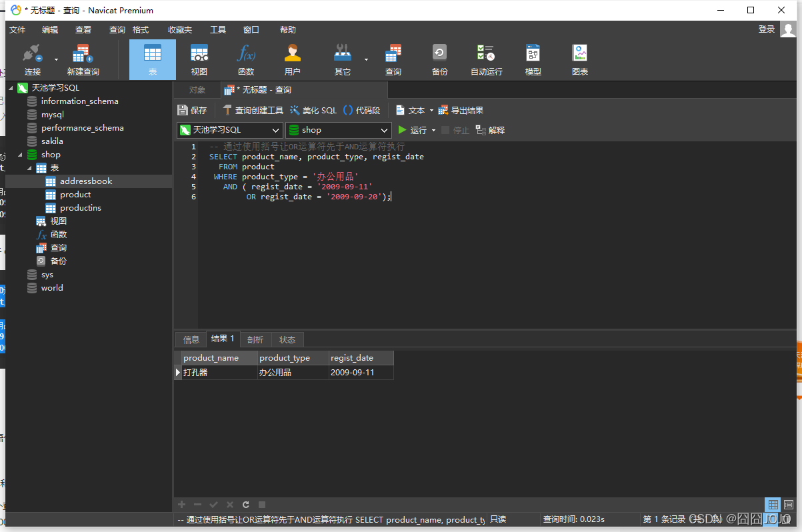The height and width of the screenshot is (532, 802).
Task: Open the 收藏夹 menu
Action: (x=180, y=30)
